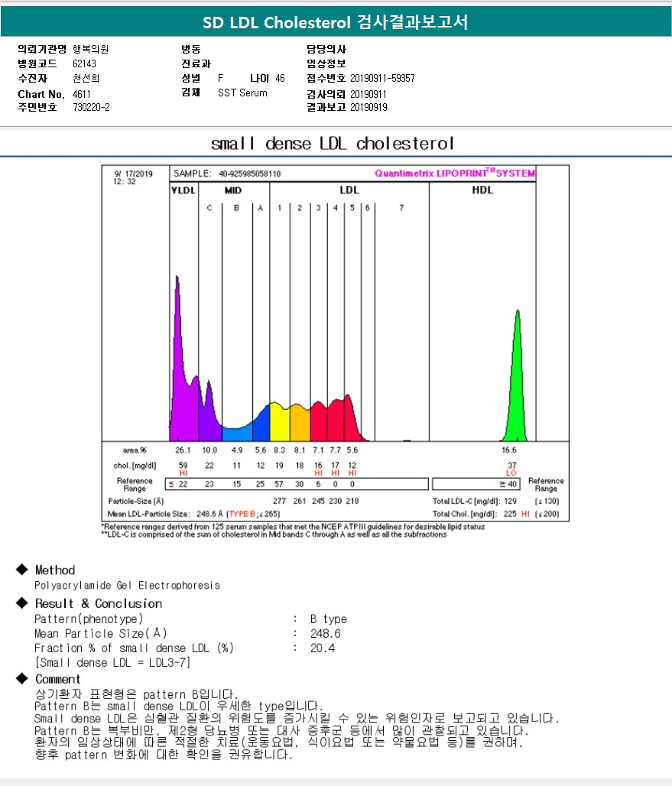Click the SST Serum specimen value
This screenshot has width=672, height=786.
(242, 93)
